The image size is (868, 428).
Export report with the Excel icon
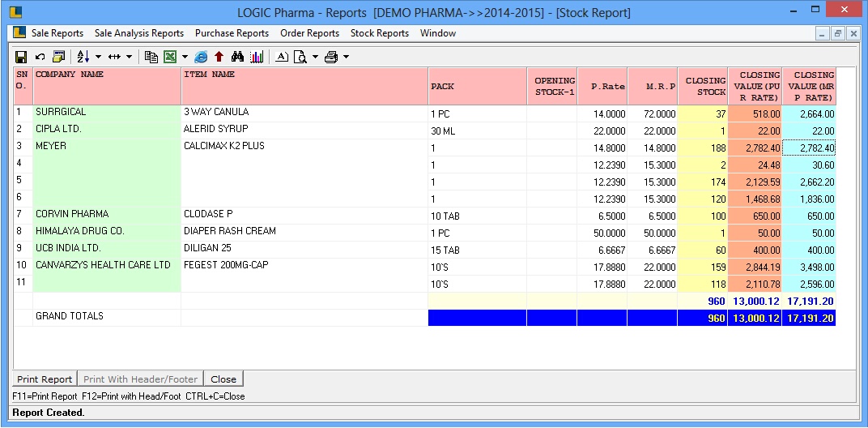pos(170,57)
